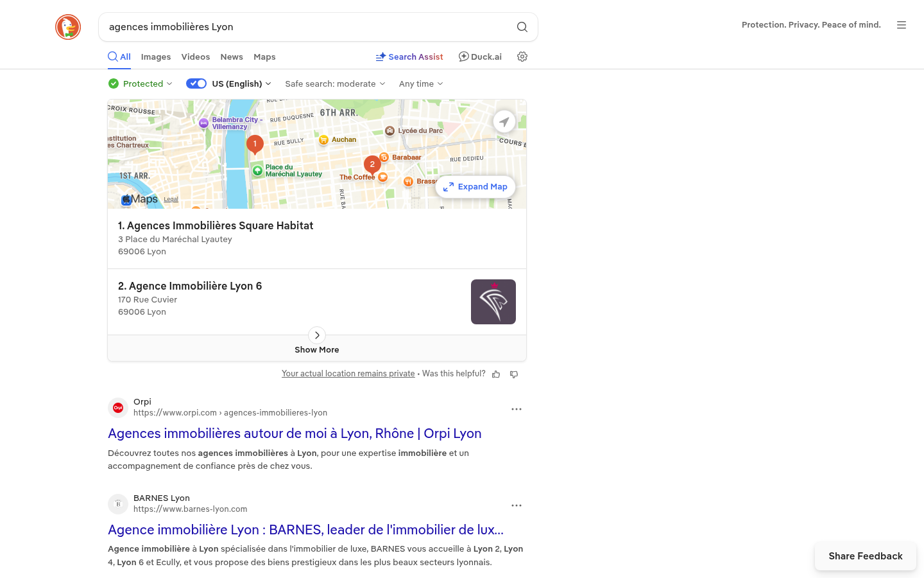The height and width of the screenshot is (578, 924).
Task: Open Orpi Lyon result title link
Action: point(295,433)
